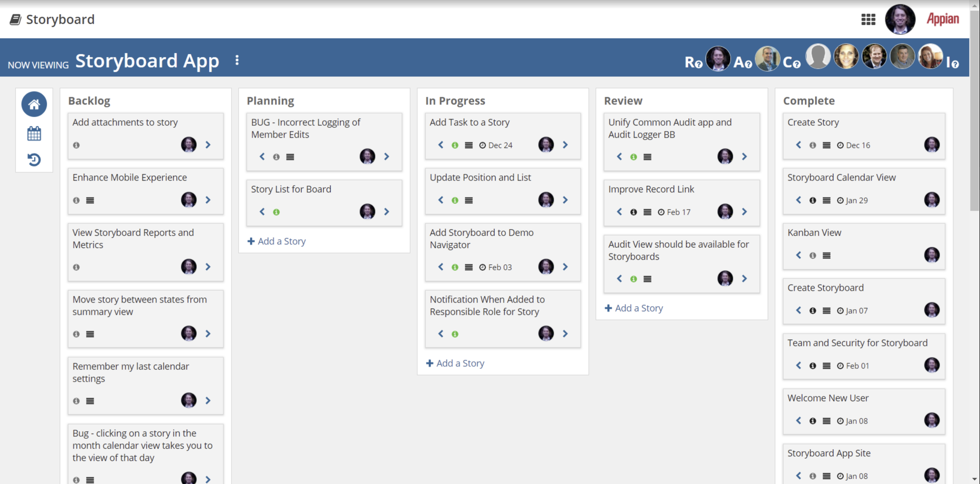The image size is (980, 484).
Task: Move 'Add attachments to story' forward with right chevron
Action: pos(208,145)
